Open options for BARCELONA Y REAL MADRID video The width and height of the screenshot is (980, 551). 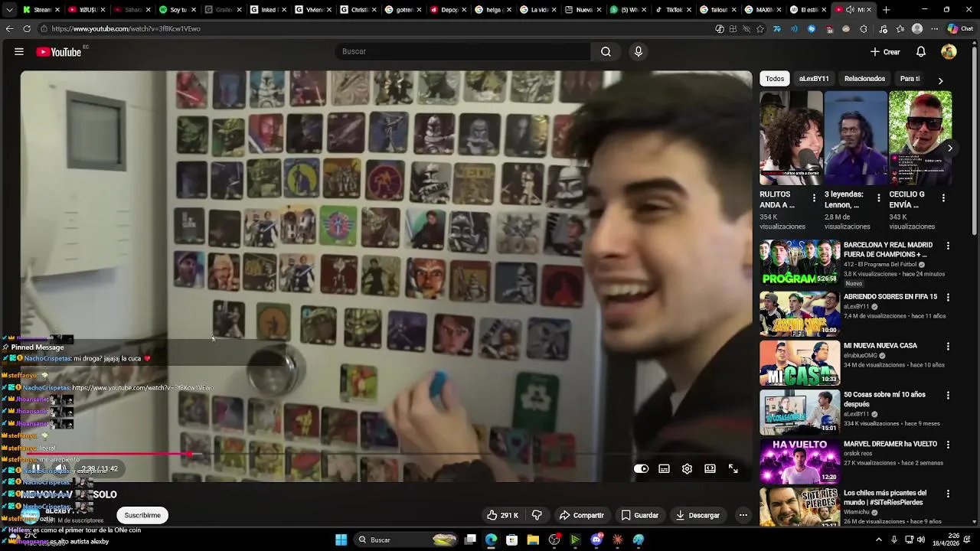(x=948, y=246)
